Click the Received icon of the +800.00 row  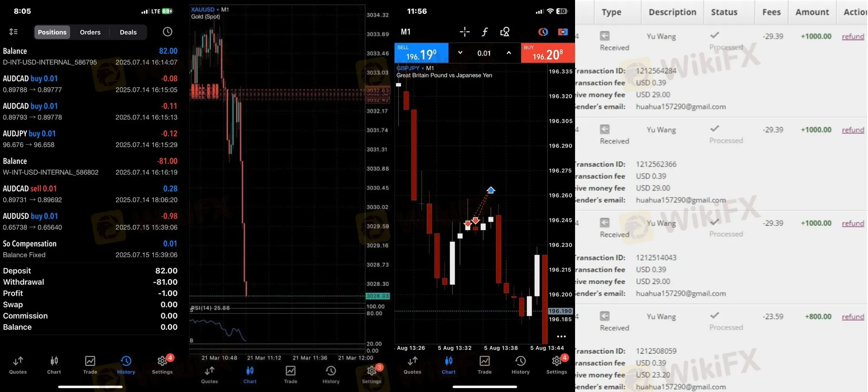tap(605, 316)
